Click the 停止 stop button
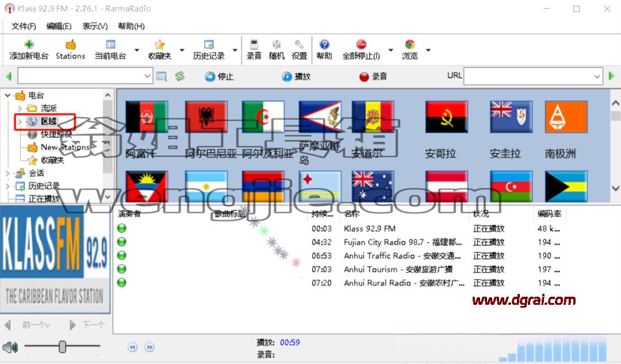The image size is (621, 364). pyautogui.click(x=219, y=76)
